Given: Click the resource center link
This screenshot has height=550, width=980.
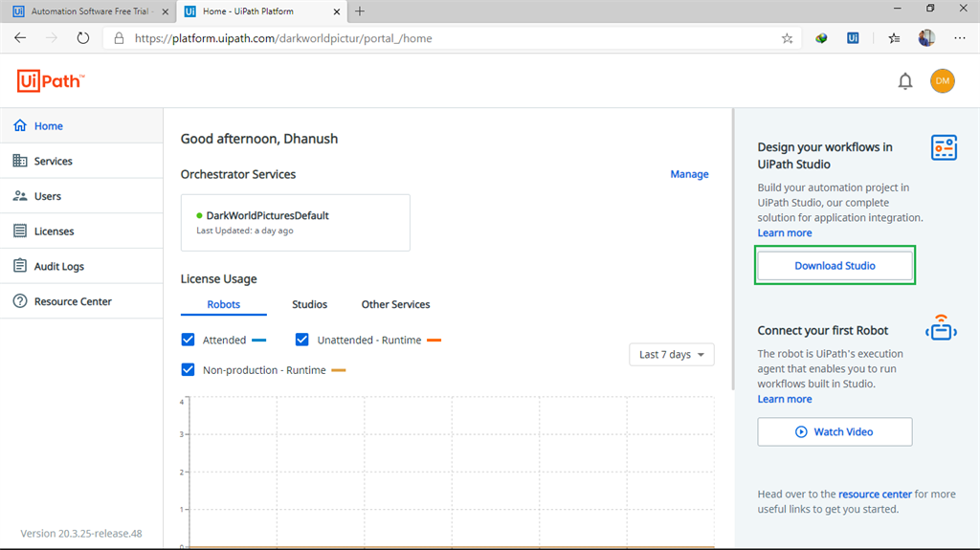Looking at the screenshot, I should click(875, 494).
